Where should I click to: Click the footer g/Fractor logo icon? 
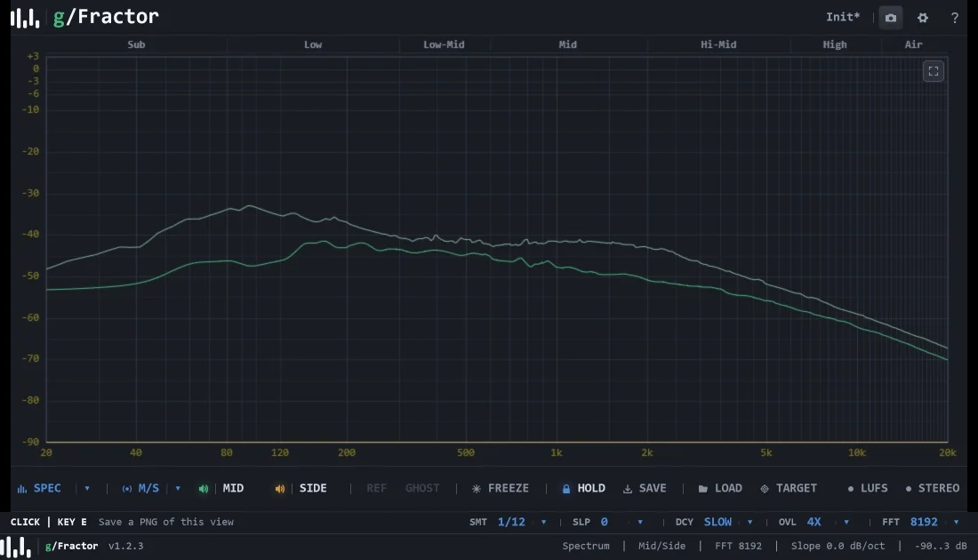point(16,547)
